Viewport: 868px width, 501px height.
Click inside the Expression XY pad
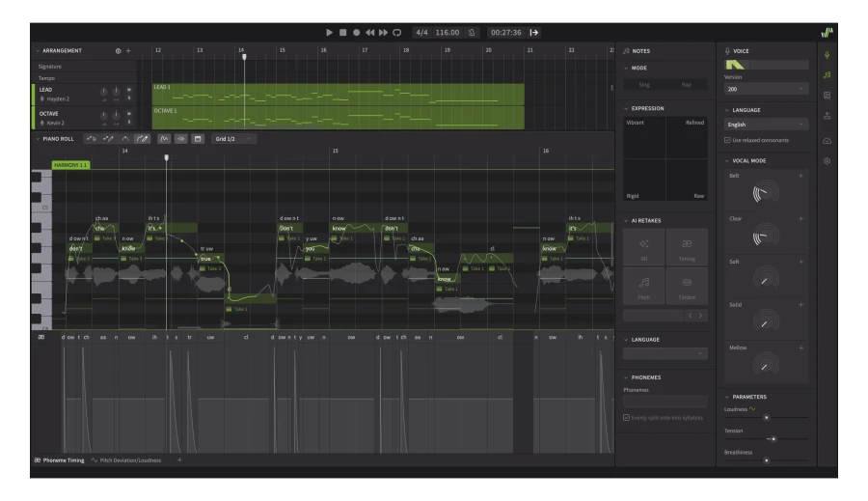(665, 158)
